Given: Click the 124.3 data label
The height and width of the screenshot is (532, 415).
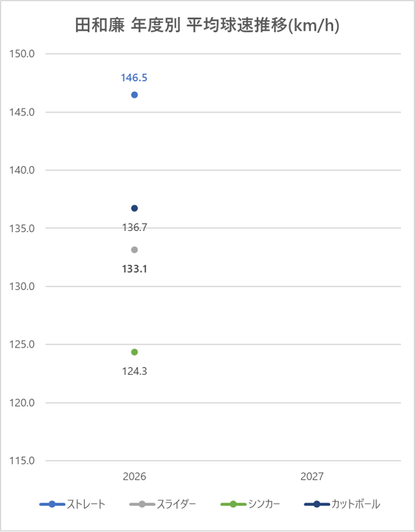Looking at the screenshot, I should 134,372.
